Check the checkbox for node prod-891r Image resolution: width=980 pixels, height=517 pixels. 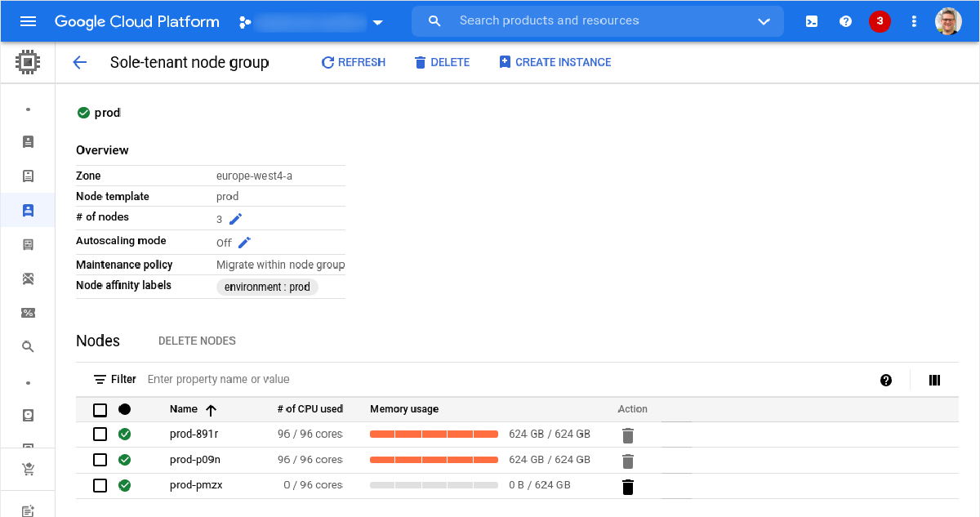point(100,434)
